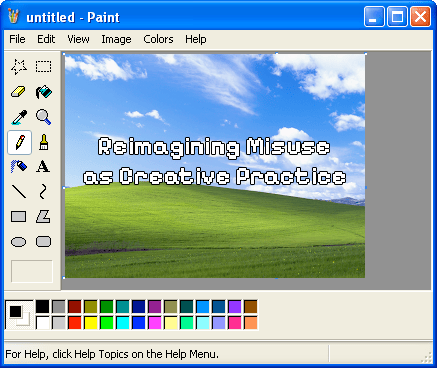This screenshot has height=368, width=437.
Task: Pick the bright blue swatch
Action: [139, 323]
